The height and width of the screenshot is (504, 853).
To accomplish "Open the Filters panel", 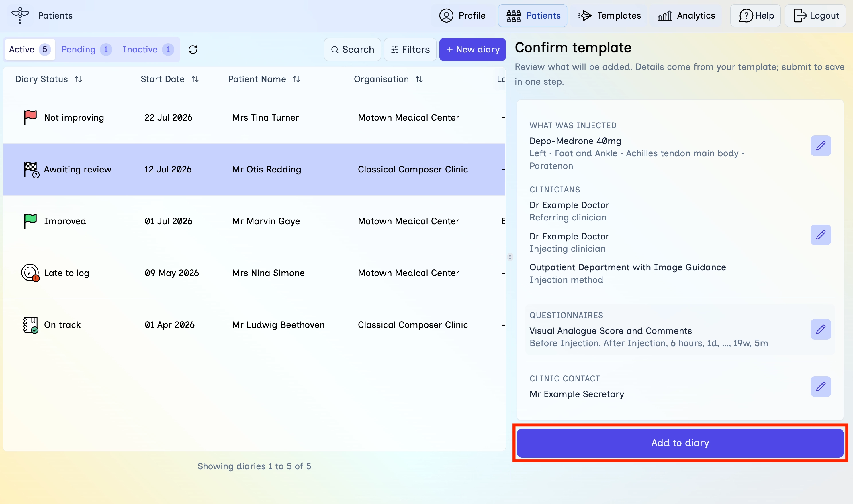I will click(x=410, y=50).
